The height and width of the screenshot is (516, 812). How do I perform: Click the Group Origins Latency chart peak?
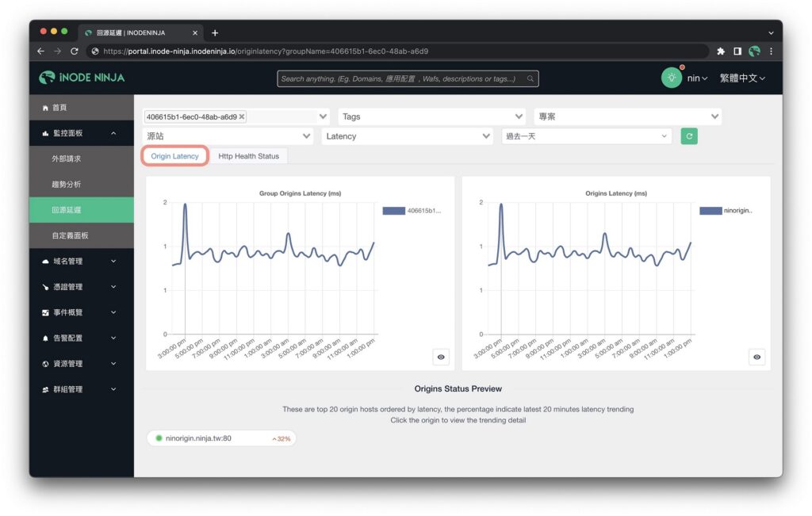tap(185, 205)
